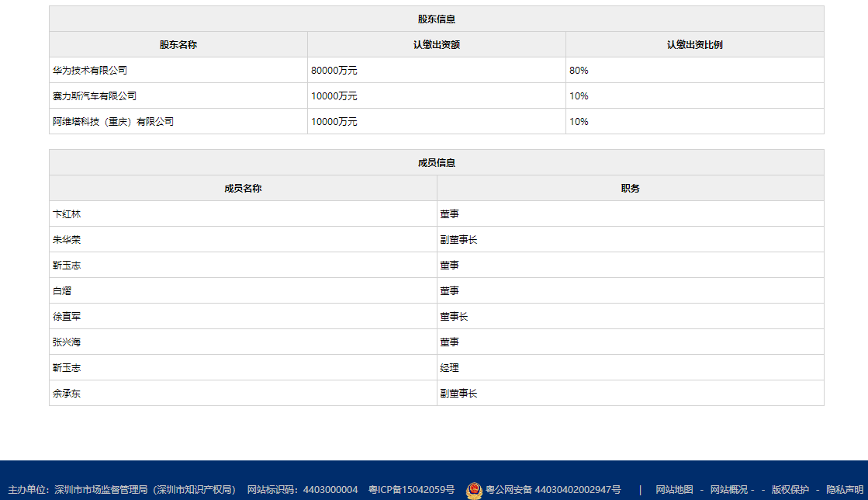868x500 pixels.
Task: Click the 认缴出资额 column header
Action: pos(436,45)
